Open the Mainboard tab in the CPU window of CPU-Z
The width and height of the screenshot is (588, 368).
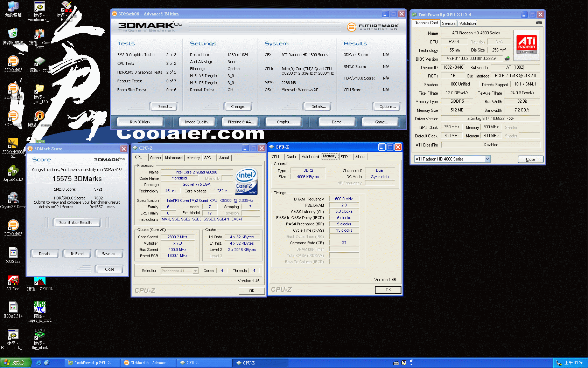(174, 158)
